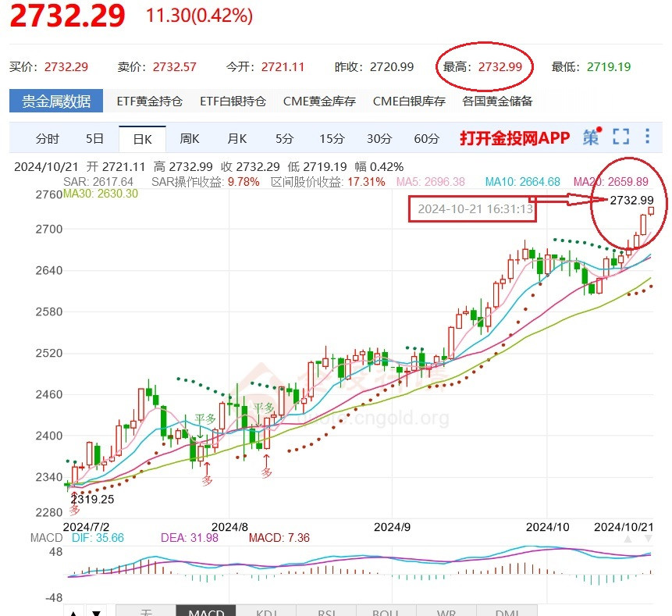Open 各国黄金储备 data
The height and width of the screenshot is (616, 672).
click(x=497, y=101)
